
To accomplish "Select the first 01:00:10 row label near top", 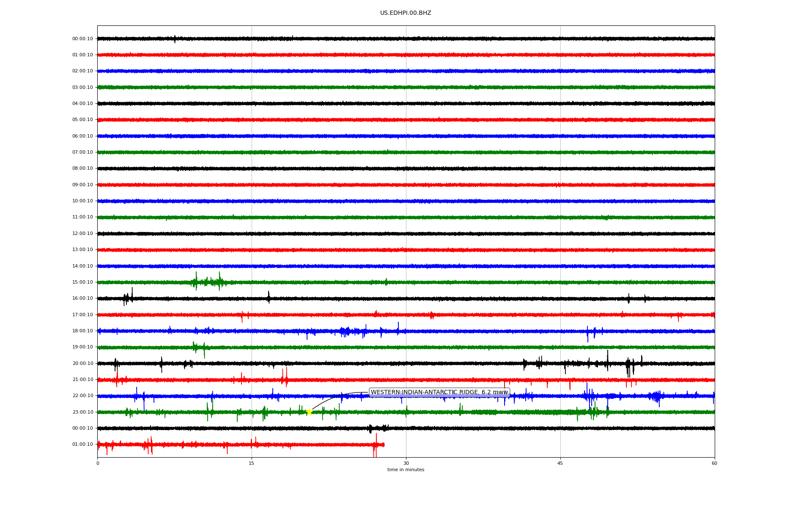I will coord(82,55).
